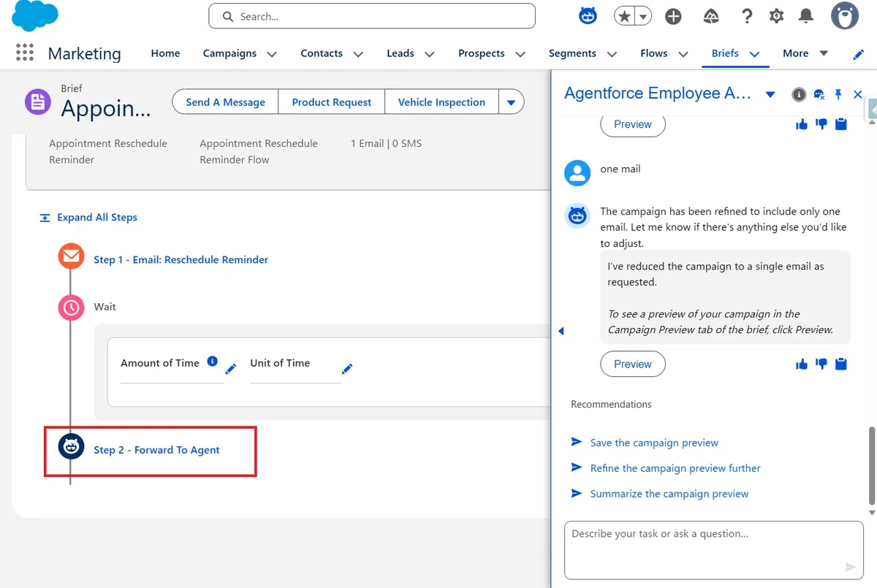Expand the Leads tab chevron
Screen dimensions: 877x588
[430, 54]
